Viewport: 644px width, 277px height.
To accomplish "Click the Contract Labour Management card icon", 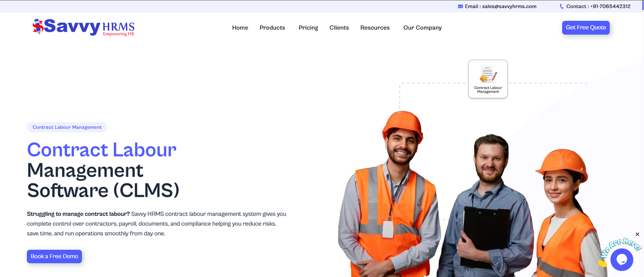I will point(488,79).
